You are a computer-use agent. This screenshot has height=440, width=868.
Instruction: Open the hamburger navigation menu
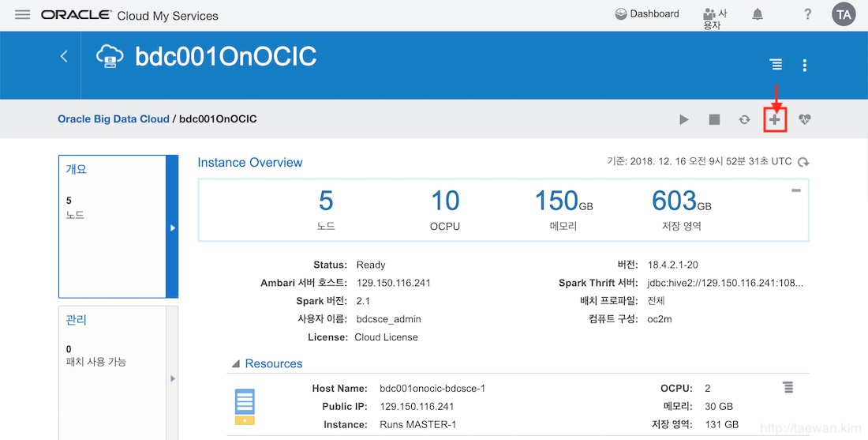tap(23, 15)
